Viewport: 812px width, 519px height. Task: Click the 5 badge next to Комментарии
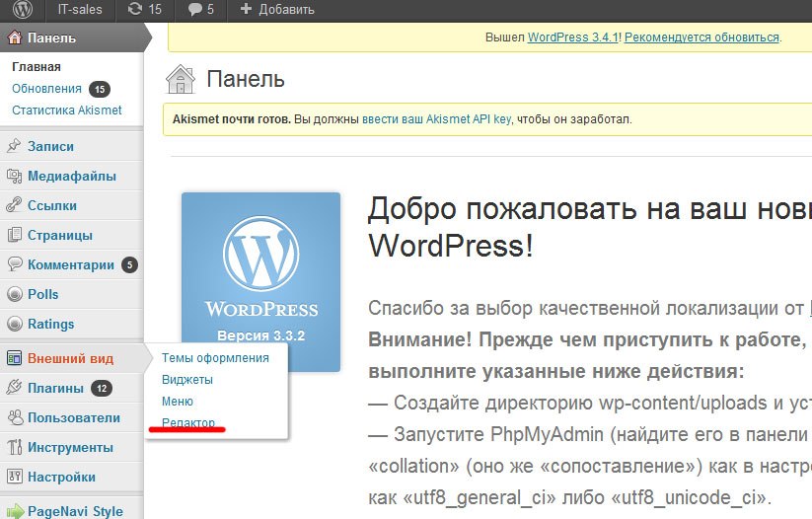[129, 265]
